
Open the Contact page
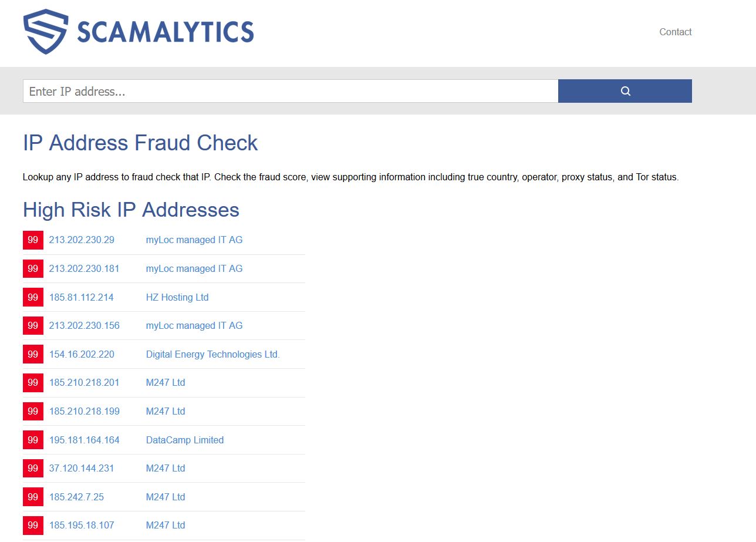675,32
